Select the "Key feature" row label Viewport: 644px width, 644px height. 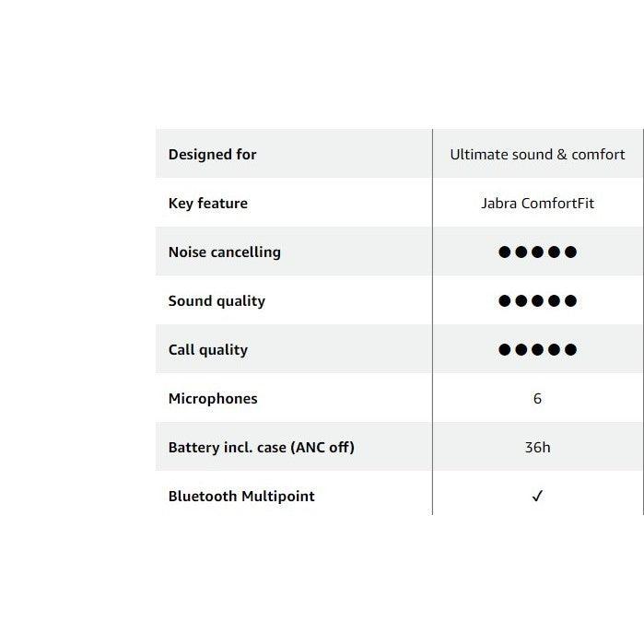[207, 203]
